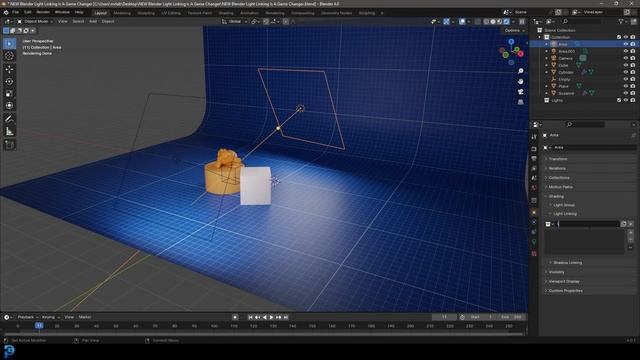The image size is (640, 360).
Task: Switch to the Modeling workspace tab
Action: [x=122, y=13]
